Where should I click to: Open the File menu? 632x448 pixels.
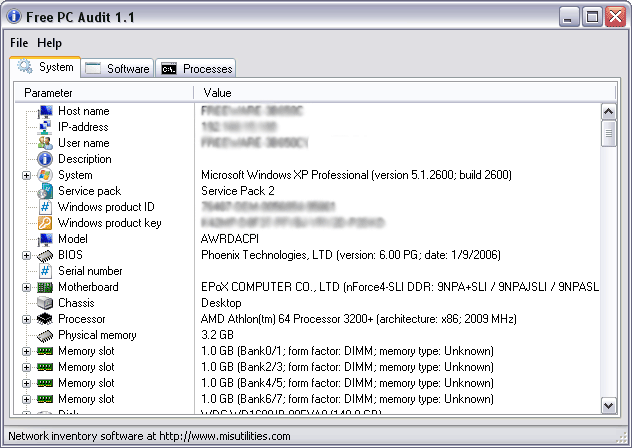click(x=19, y=43)
